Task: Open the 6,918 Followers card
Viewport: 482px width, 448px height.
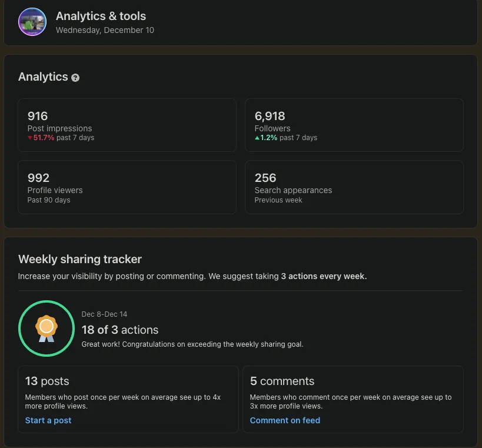Action: tap(354, 125)
